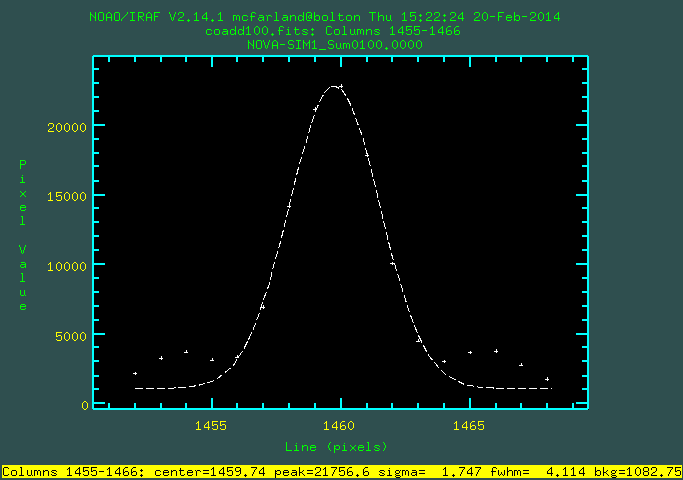Click the 0 label on y-axis

coord(85,405)
